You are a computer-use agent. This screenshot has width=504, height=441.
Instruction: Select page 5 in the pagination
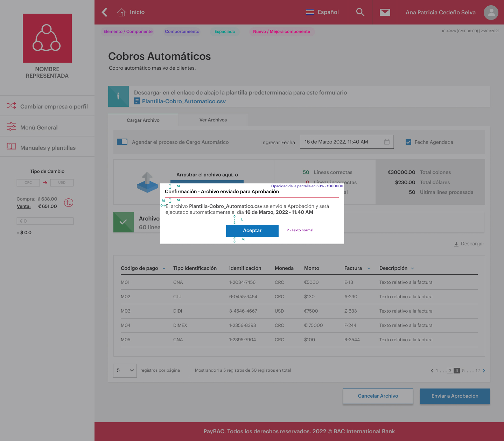463,370
